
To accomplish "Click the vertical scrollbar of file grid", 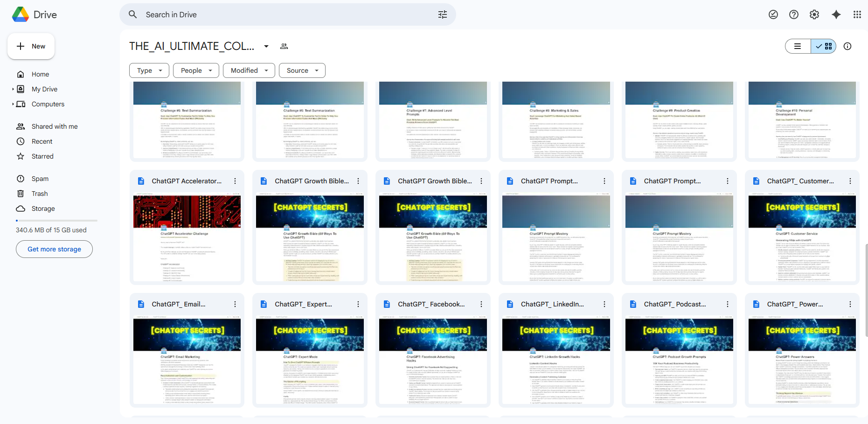I will click(866, 289).
